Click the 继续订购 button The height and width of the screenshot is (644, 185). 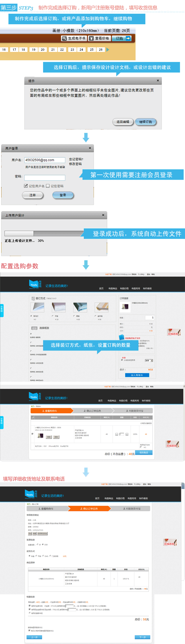click(145, 122)
